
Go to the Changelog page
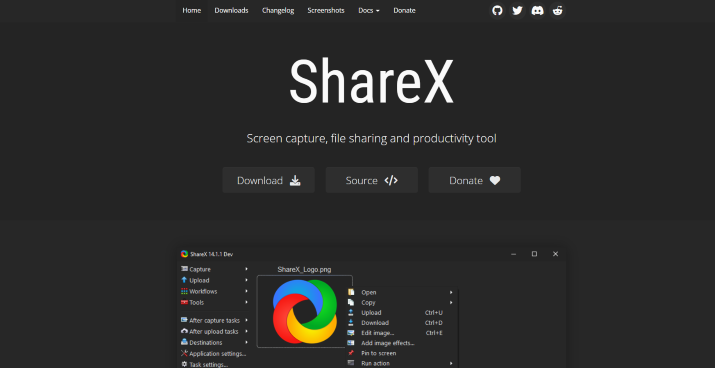click(x=278, y=10)
